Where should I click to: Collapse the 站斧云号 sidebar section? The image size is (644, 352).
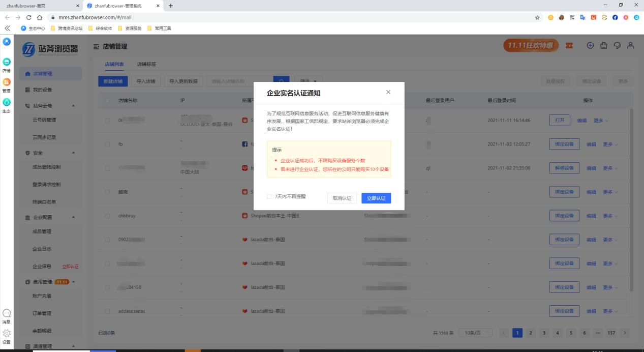[73, 106]
